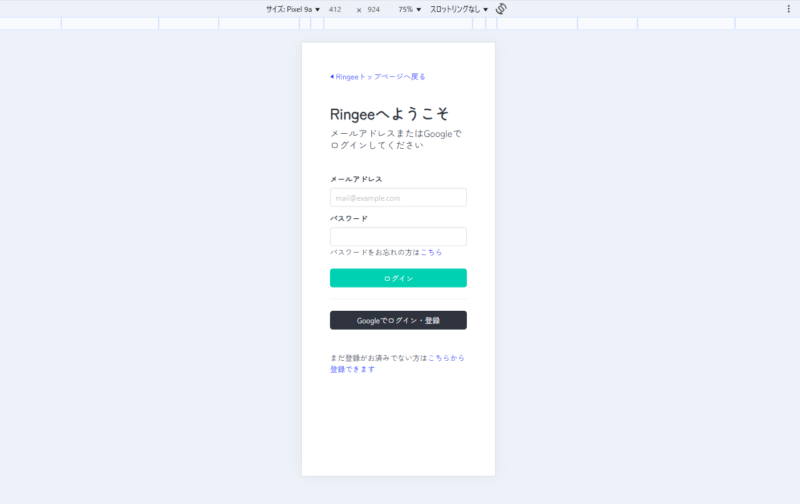The image size is (800, 504).
Task: Click the viewport width field showing 412
Action: [x=335, y=9]
